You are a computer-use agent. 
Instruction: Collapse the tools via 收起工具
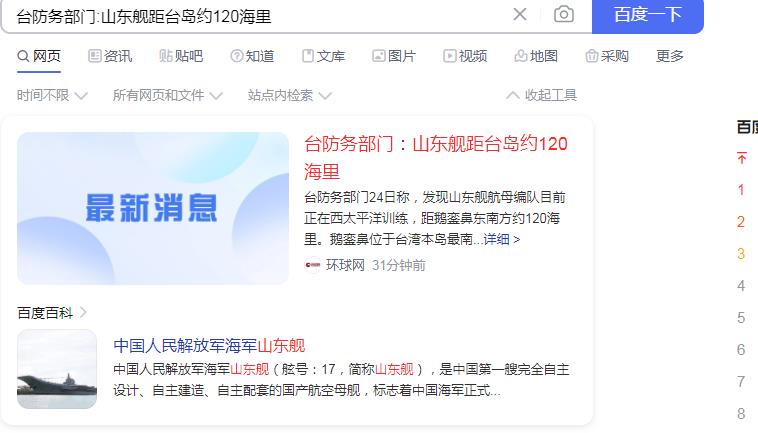541,95
